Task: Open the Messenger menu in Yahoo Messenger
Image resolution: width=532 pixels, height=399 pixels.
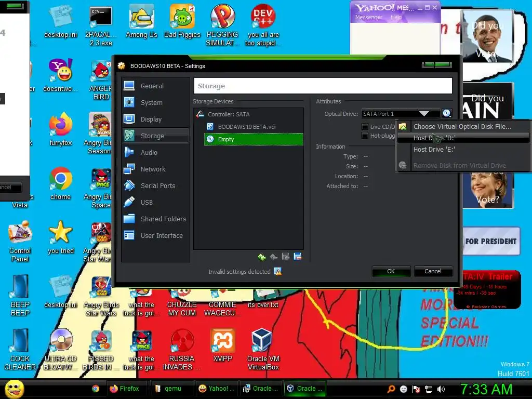Action: click(x=368, y=17)
